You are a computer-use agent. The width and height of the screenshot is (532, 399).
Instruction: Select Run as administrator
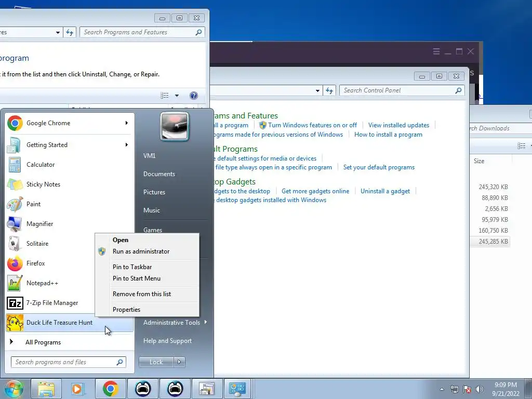[x=147, y=251]
